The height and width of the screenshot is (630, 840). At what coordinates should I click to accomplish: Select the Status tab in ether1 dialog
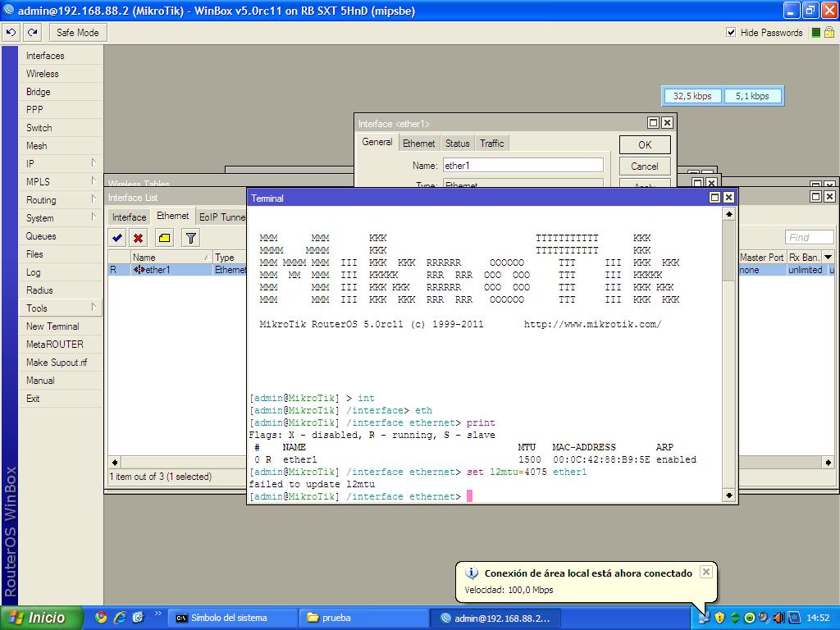click(458, 143)
